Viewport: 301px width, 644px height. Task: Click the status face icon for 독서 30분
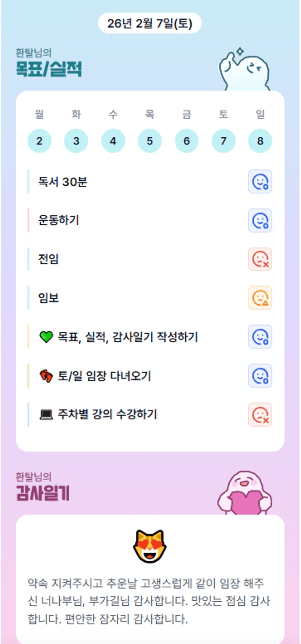[x=260, y=181]
